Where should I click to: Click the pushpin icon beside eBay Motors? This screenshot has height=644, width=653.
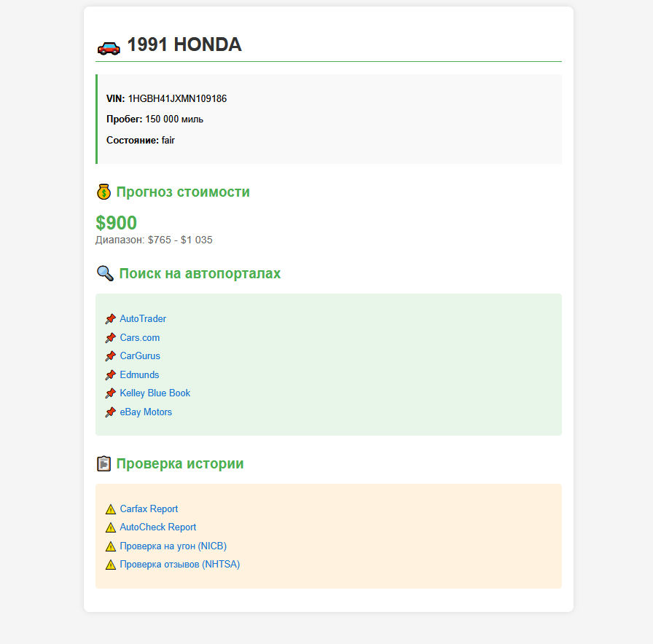(x=110, y=412)
